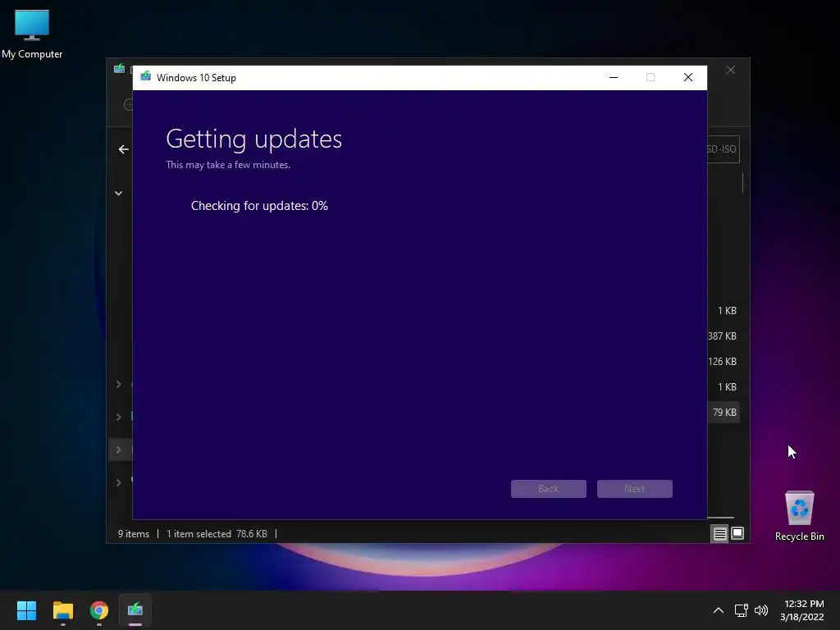The width and height of the screenshot is (840, 630).
Task: Select the highlighted 79 KB file row
Action: click(724, 413)
